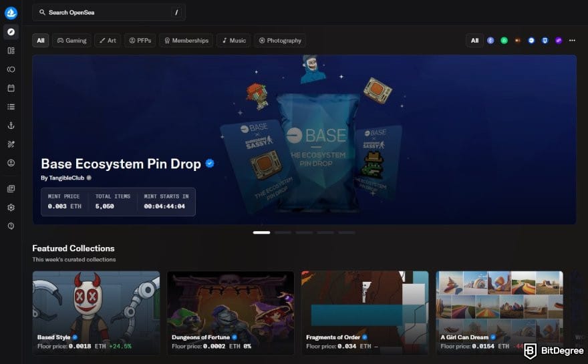Image resolution: width=588 pixels, height=364 pixels.
Task: Select the All chains filter
Action: tap(475, 41)
